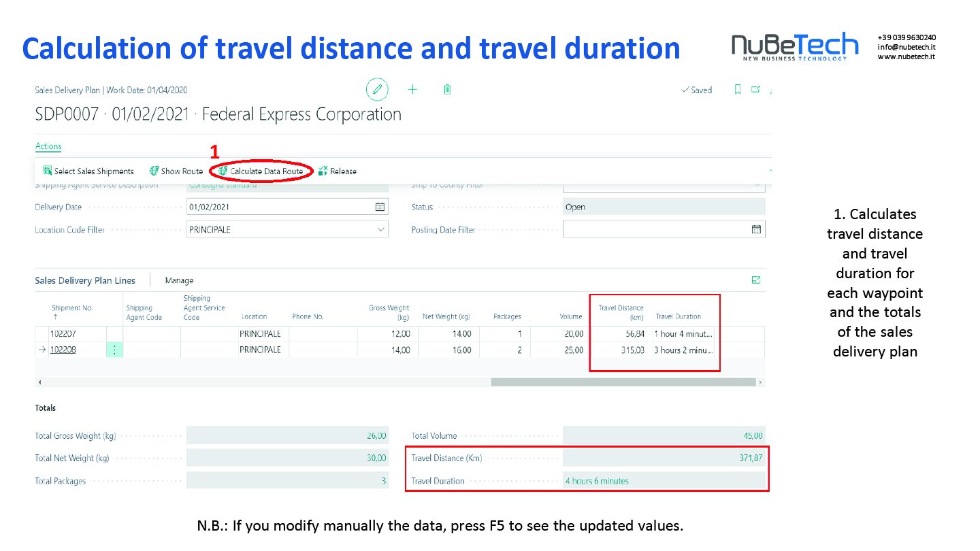Image resolution: width=980 pixels, height=551 pixels.
Task: Open shipment 102208 link
Action: click(x=63, y=350)
